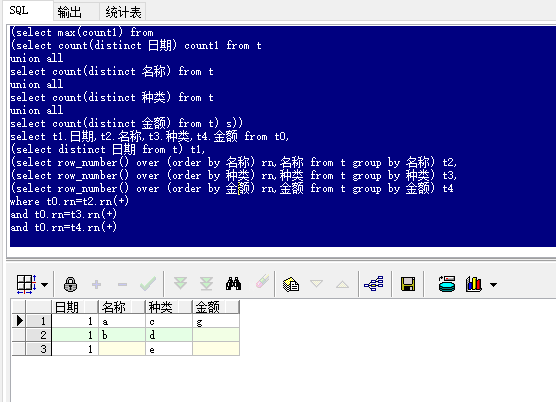Open the binoculars find tool

pos(233,284)
